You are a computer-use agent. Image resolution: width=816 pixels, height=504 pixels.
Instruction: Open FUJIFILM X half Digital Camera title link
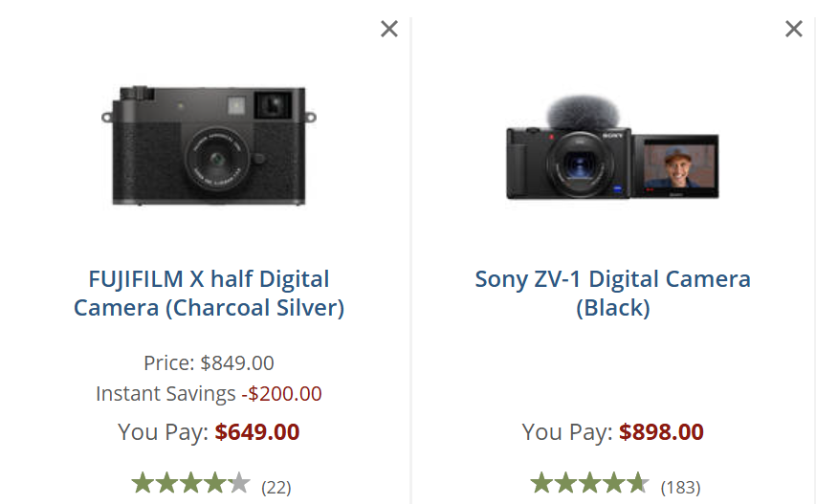click(209, 294)
